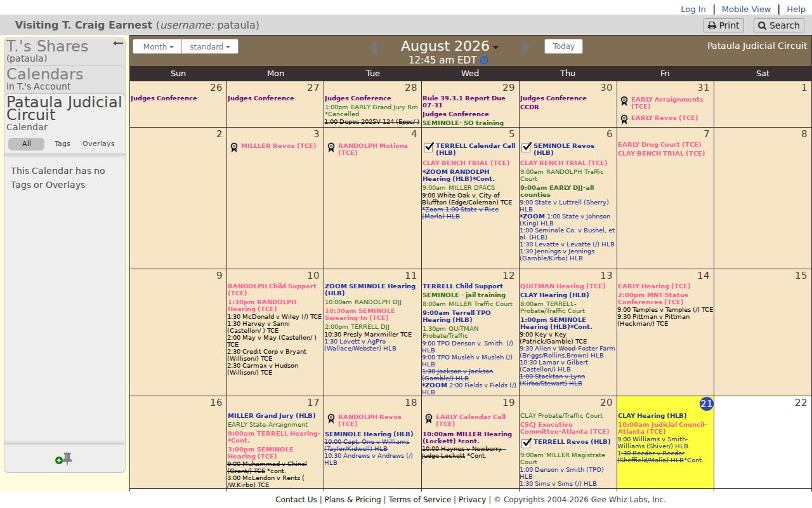This screenshot has width=812, height=508.
Task: Open the Help link
Action: tap(796, 9)
